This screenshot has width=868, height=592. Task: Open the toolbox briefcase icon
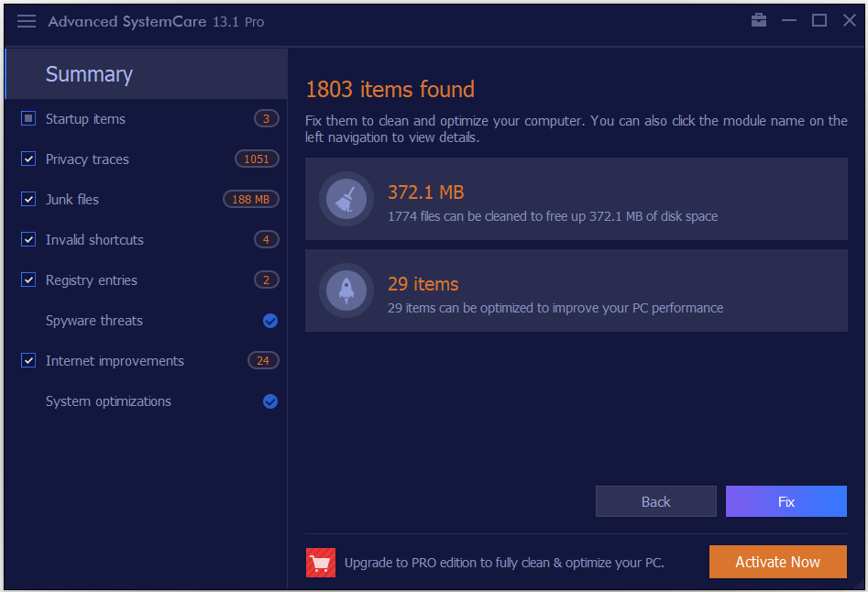coord(758,20)
